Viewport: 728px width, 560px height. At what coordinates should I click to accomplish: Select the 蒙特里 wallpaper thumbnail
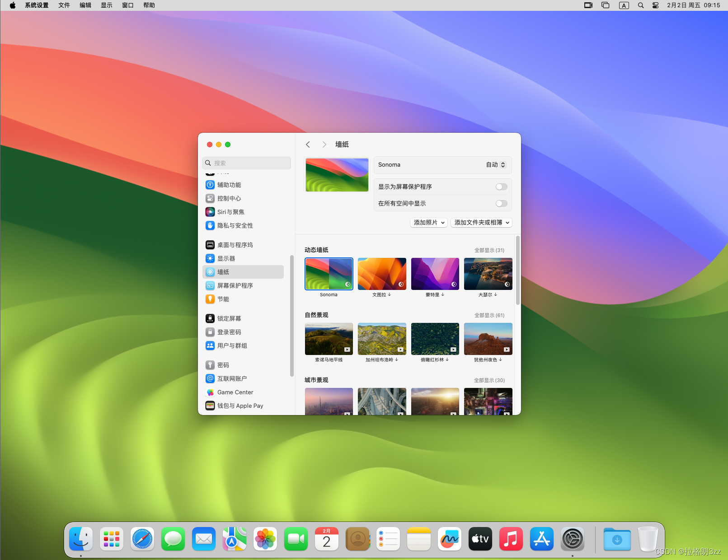click(435, 274)
